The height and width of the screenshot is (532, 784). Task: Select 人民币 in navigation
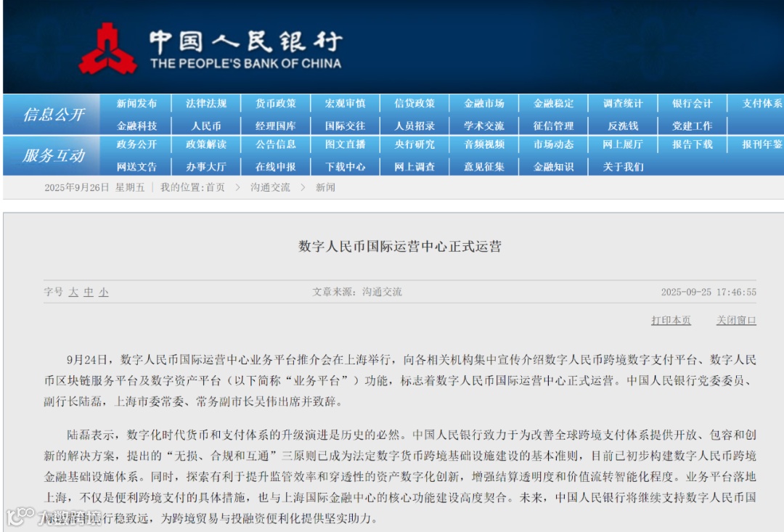(x=206, y=126)
